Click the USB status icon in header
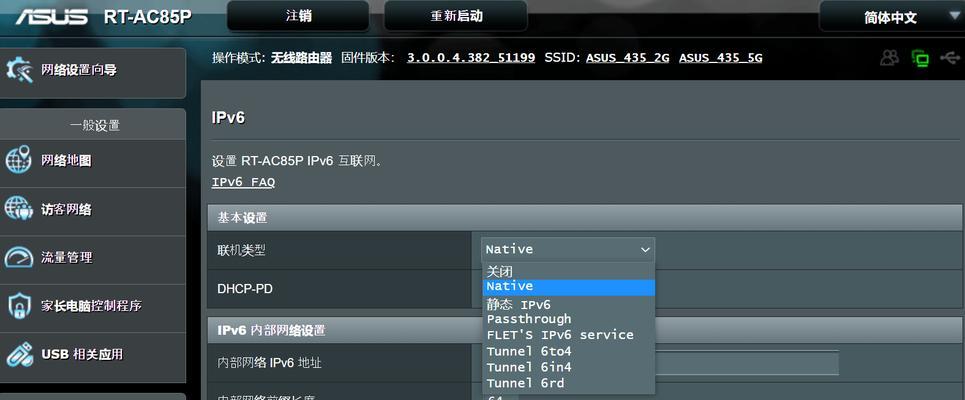965x400 pixels. pos(950,58)
